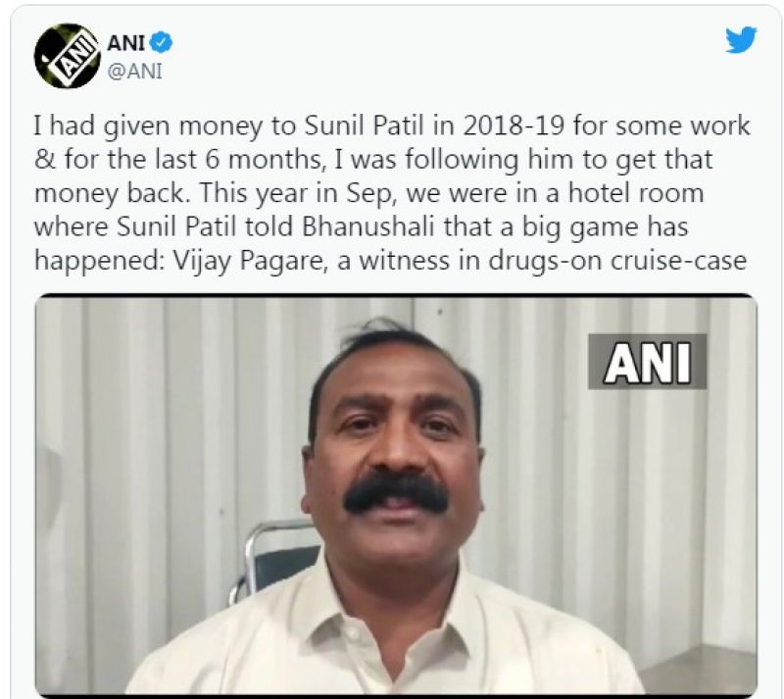Screen dimensions: 784x699
Task: Open Twitter via the blue bird logo
Action: coord(741,40)
